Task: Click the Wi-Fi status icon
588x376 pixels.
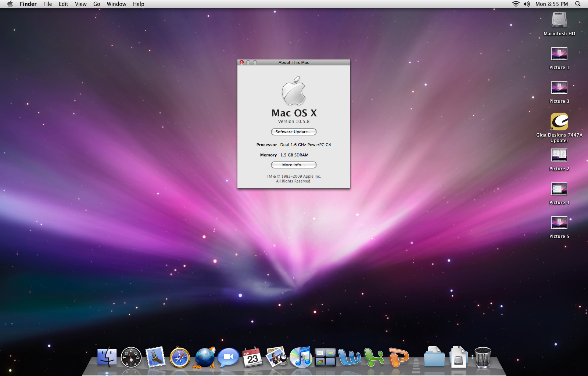Action: pyautogui.click(x=516, y=4)
